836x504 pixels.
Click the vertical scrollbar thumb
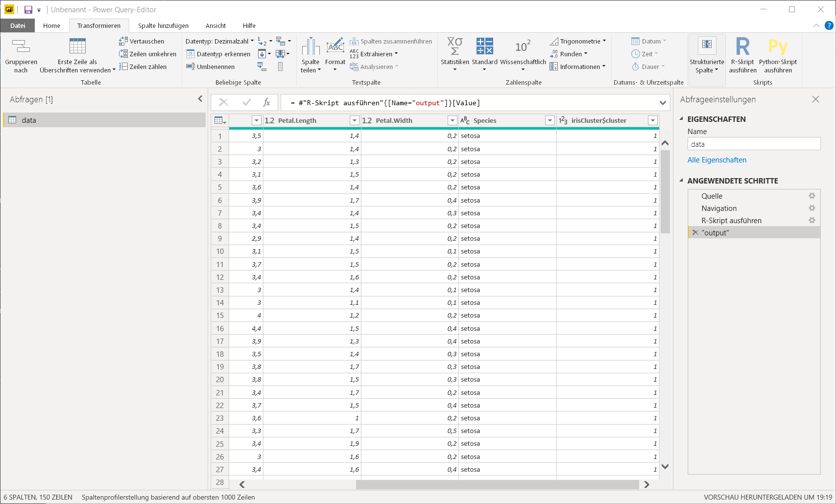665,192
